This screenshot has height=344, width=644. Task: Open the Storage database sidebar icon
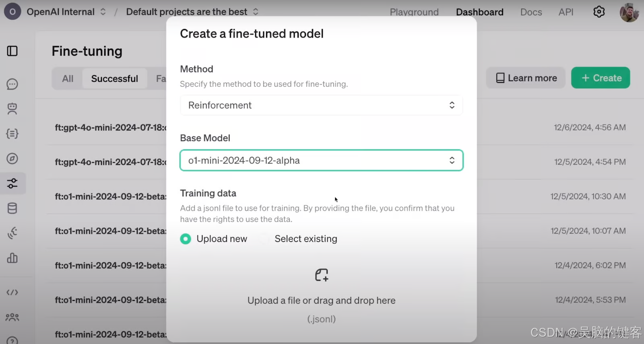tap(12, 208)
